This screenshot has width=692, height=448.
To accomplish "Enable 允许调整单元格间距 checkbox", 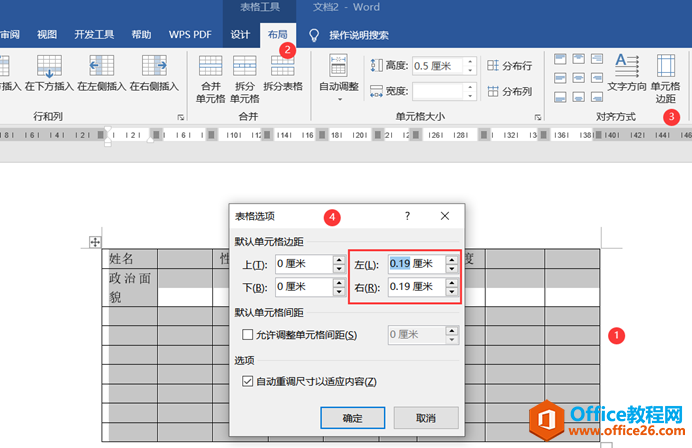I will point(248,335).
